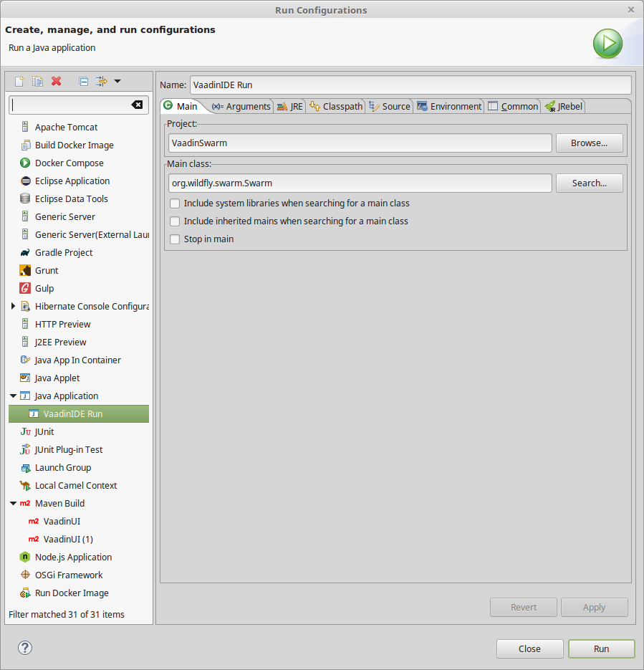
Task: Click the Main class field org.wildfly.swarm.Swarm
Action: (360, 183)
